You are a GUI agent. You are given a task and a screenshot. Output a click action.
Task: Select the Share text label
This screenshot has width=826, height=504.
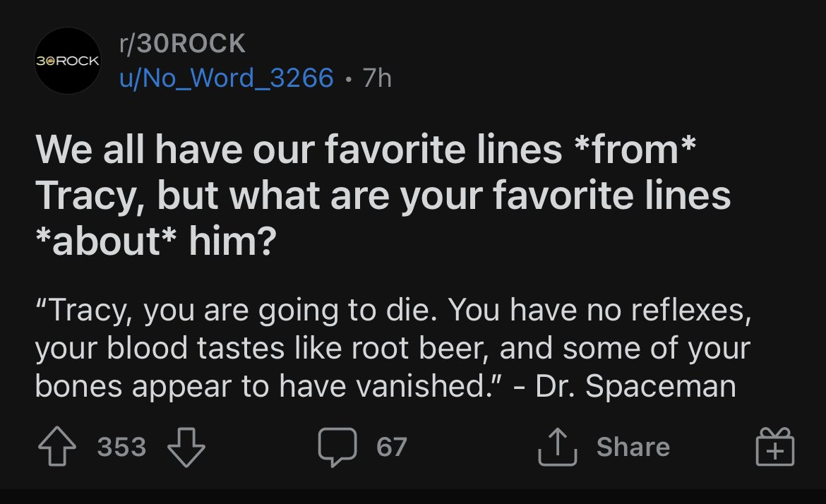pyautogui.click(x=633, y=447)
